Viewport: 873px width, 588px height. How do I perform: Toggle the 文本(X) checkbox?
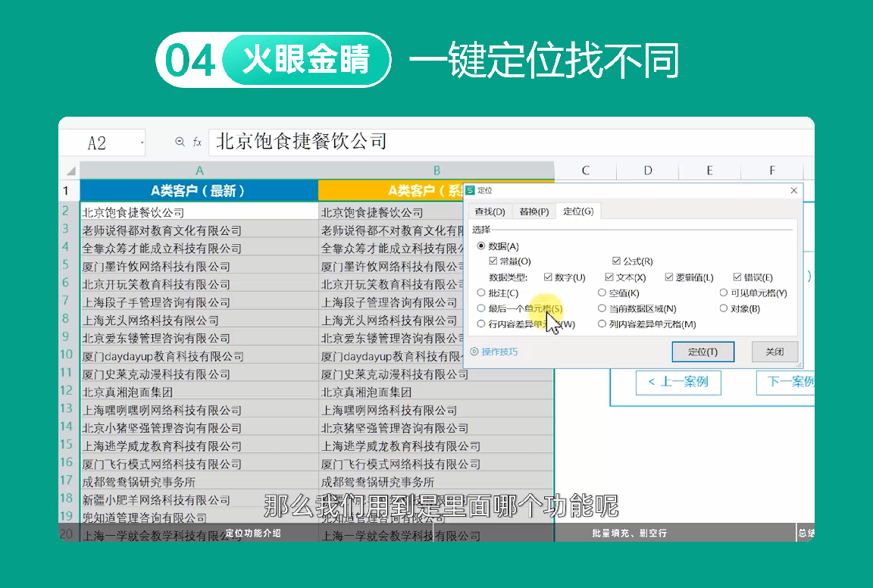609,277
